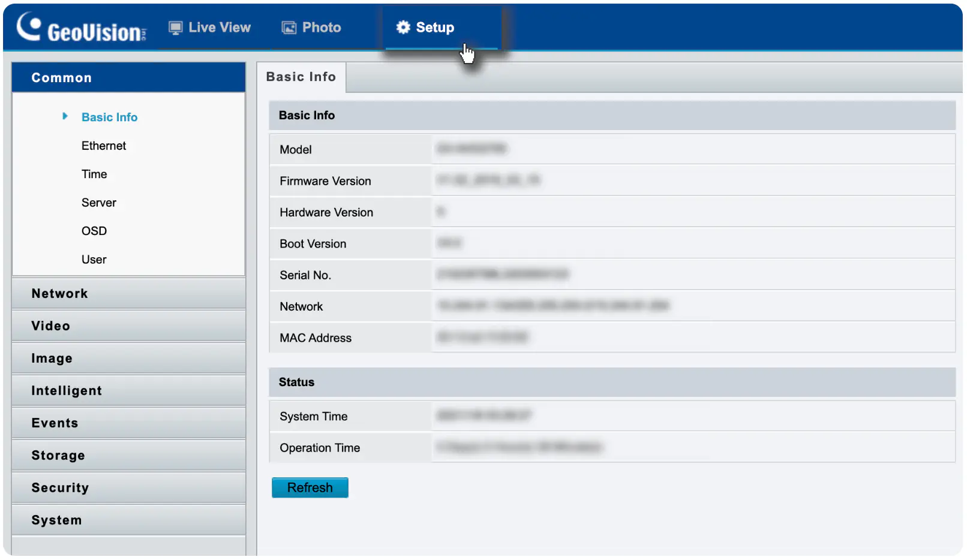Expand the Security menu section
The image size is (967, 560).
(128, 487)
